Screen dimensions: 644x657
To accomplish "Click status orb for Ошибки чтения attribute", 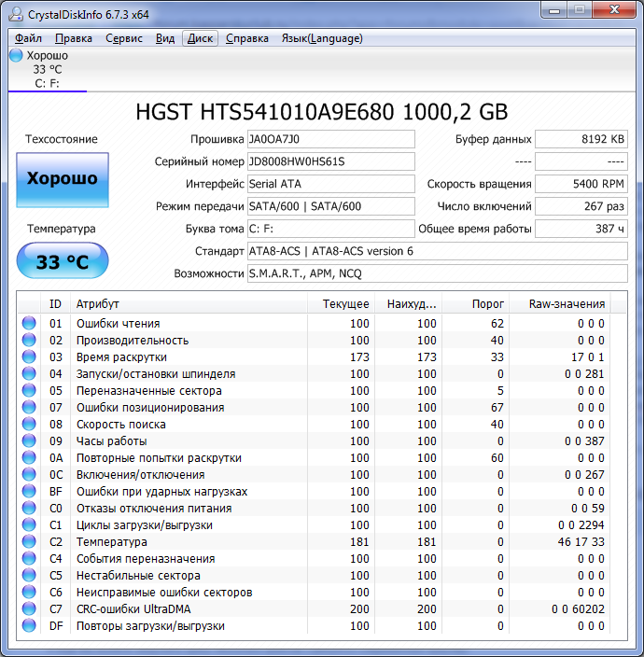I will click(x=29, y=324).
